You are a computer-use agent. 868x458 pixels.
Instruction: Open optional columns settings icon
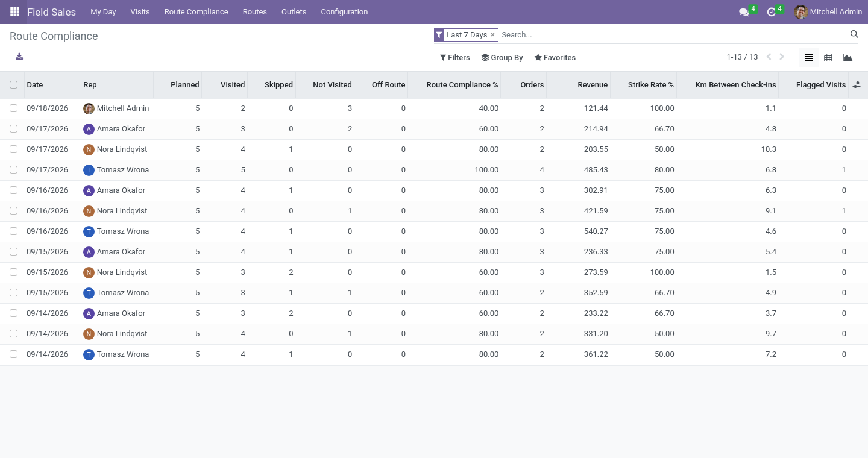point(857,85)
